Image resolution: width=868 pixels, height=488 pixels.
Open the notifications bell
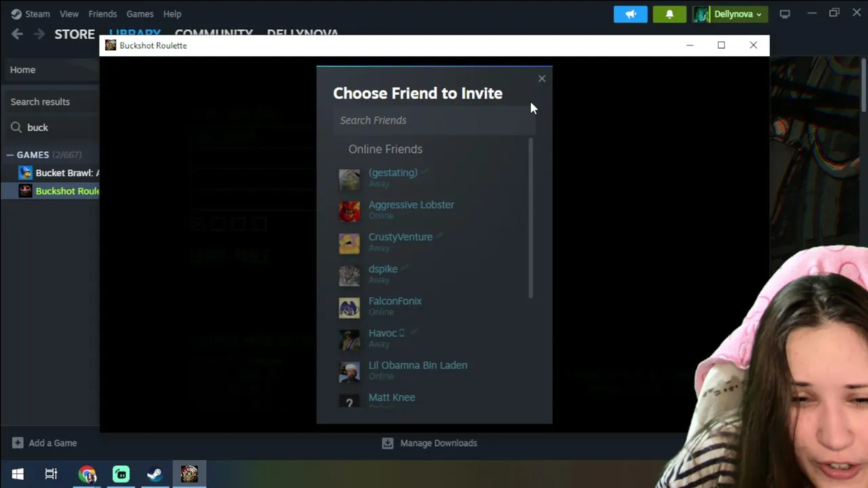[669, 14]
